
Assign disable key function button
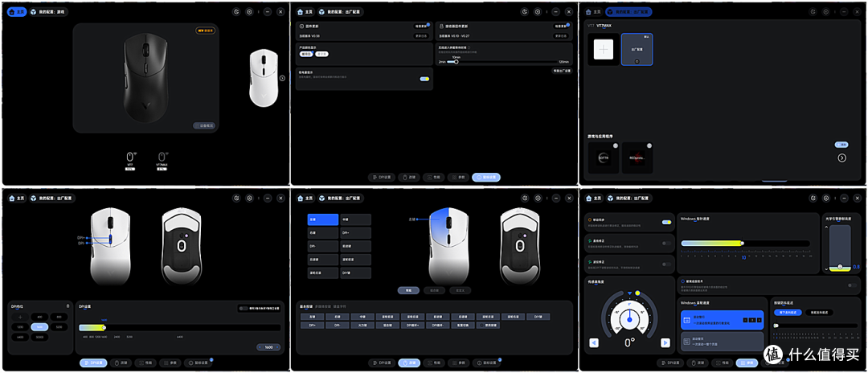click(489, 326)
